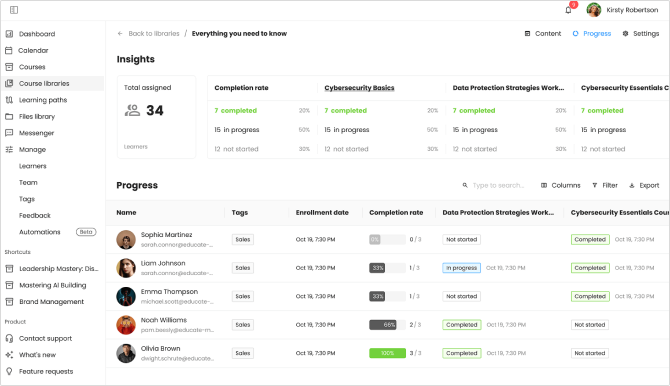Click Total assigned 34 card

point(156,117)
